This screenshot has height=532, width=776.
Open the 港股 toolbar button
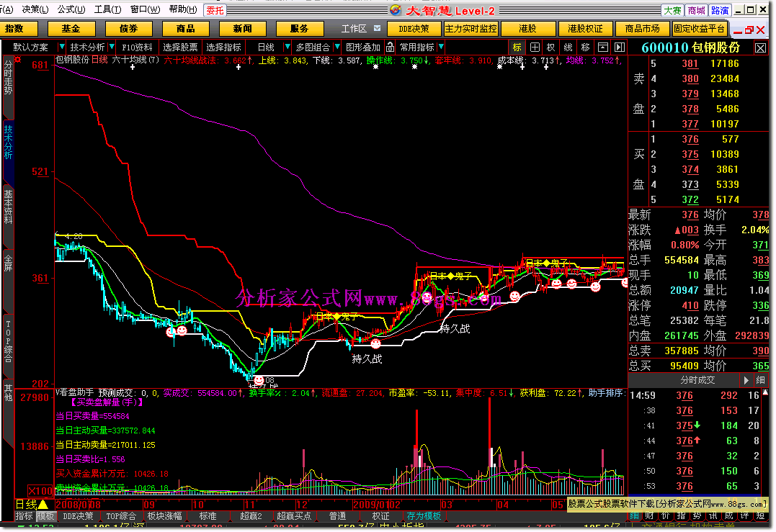[527, 29]
